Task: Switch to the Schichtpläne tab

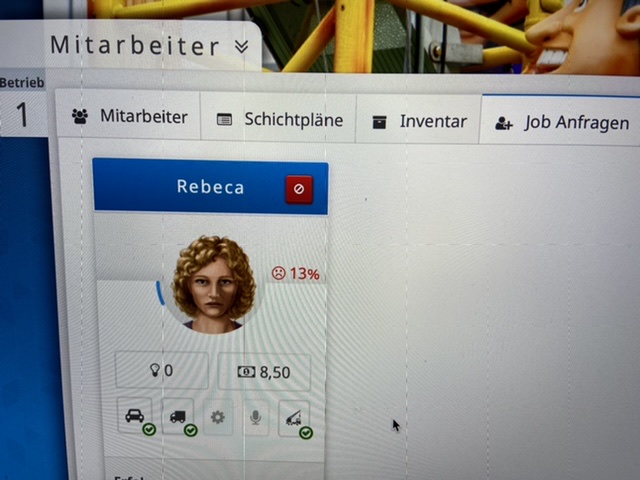Action: 278,119
